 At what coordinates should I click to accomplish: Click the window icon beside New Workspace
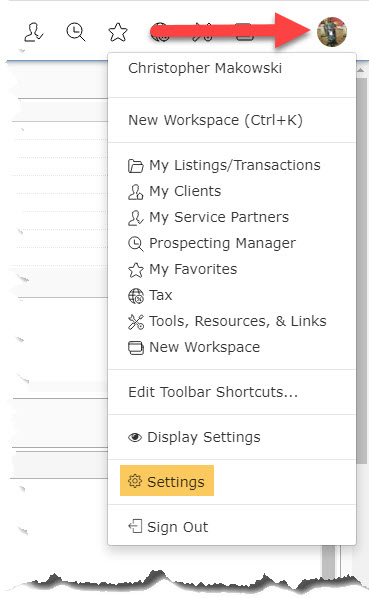pyautogui.click(x=136, y=348)
